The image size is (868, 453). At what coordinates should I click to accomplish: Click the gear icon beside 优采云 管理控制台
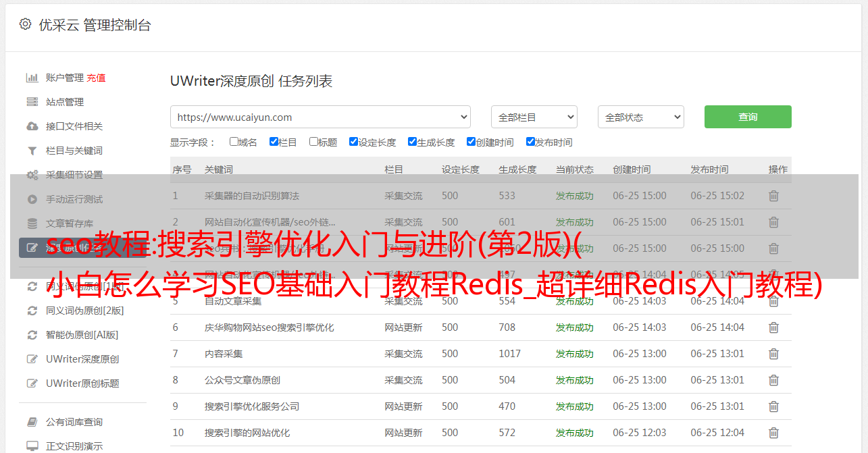coord(25,24)
